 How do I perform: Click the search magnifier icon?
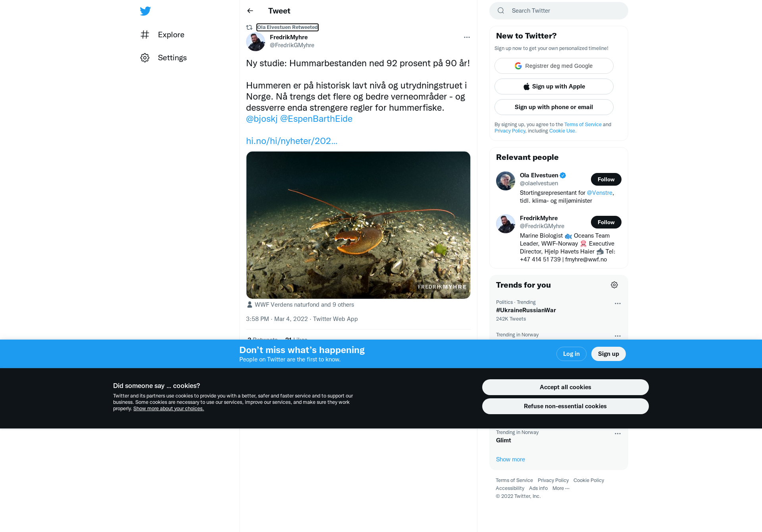click(x=501, y=11)
